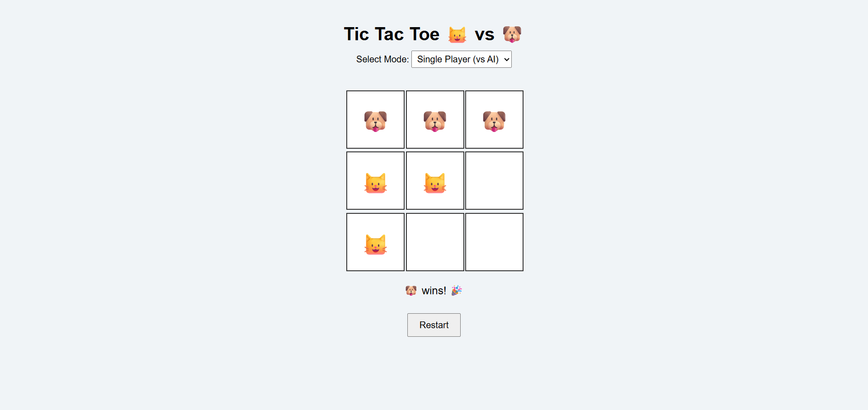
Task: Click the party popper emoji
Action: [457, 290]
